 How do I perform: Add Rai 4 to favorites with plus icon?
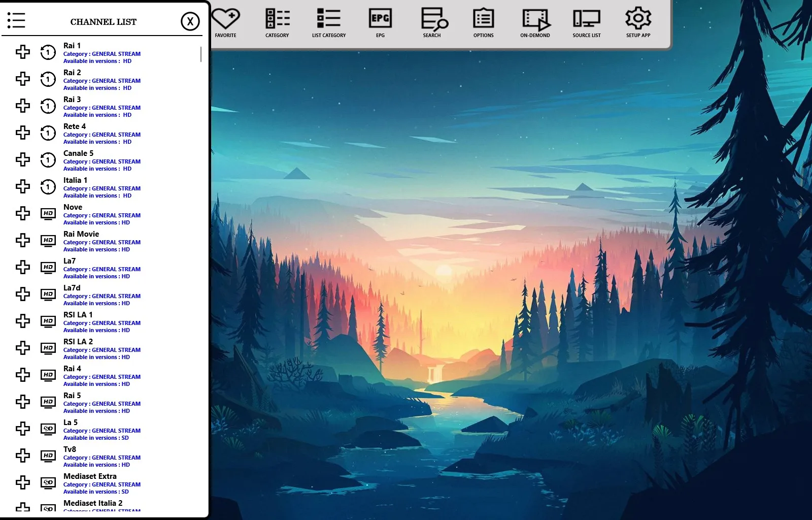pyautogui.click(x=23, y=375)
